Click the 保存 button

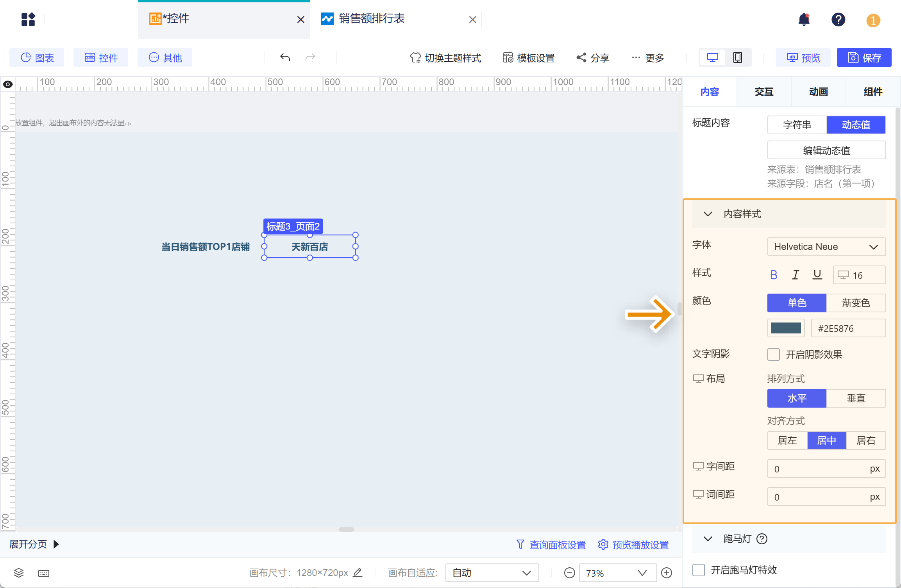pyautogui.click(x=863, y=58)
